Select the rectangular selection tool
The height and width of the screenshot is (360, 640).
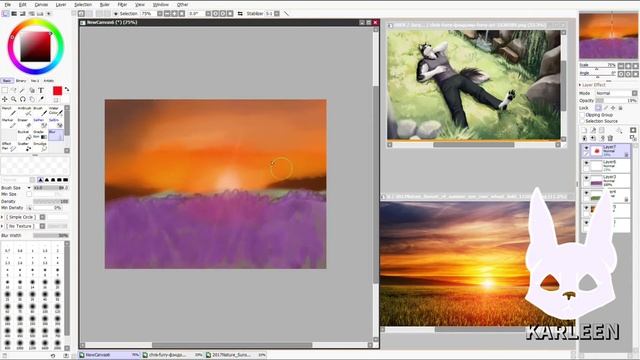point(5,90)
